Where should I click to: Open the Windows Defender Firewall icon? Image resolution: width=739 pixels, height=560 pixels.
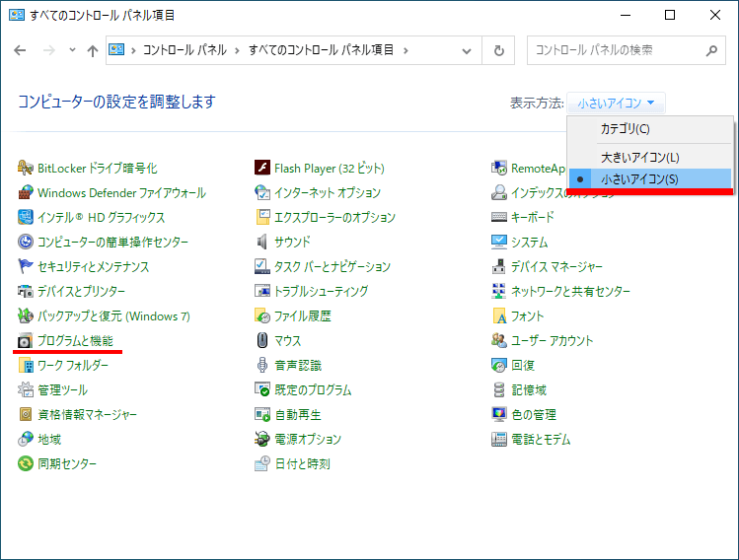click(x=26, y=193)
